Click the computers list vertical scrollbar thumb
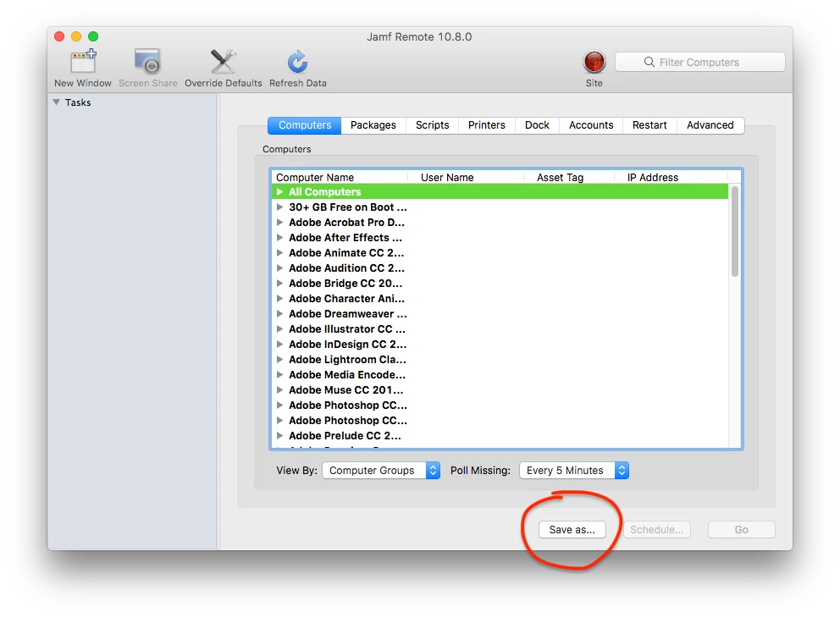840x618 pixels. point(734,231)
